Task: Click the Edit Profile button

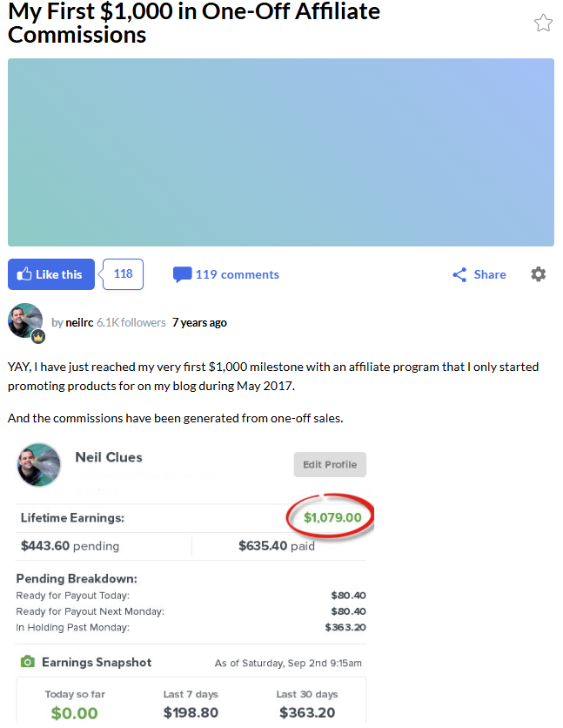Action: (330, 464)
